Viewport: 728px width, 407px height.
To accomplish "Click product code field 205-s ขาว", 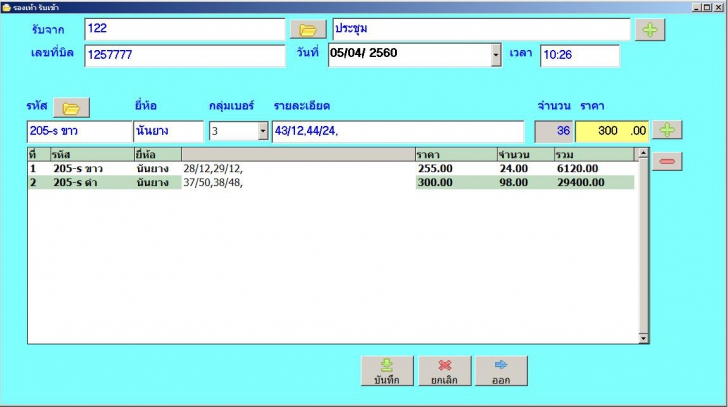I will tap(79, 131).
